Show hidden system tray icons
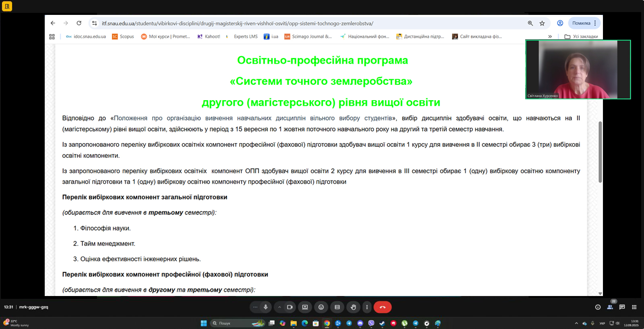Image resolution: width=644 pixels, height=329 pixels. point(576,323)
